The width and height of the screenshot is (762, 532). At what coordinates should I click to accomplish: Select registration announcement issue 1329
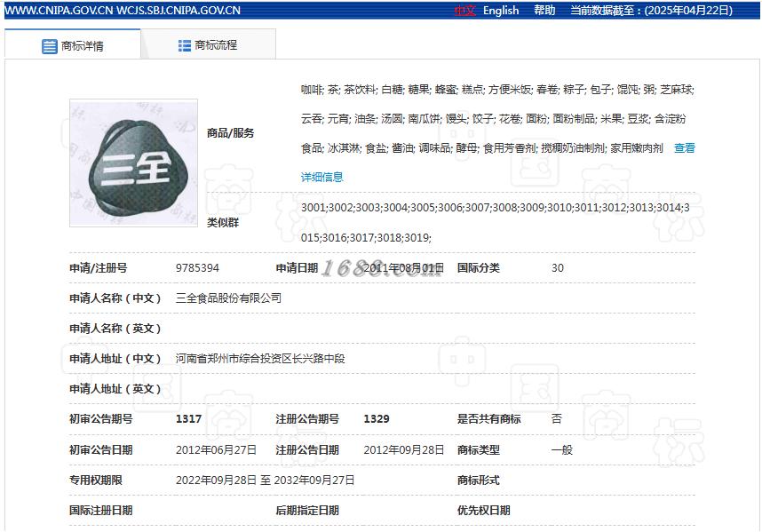pos(377,419)
